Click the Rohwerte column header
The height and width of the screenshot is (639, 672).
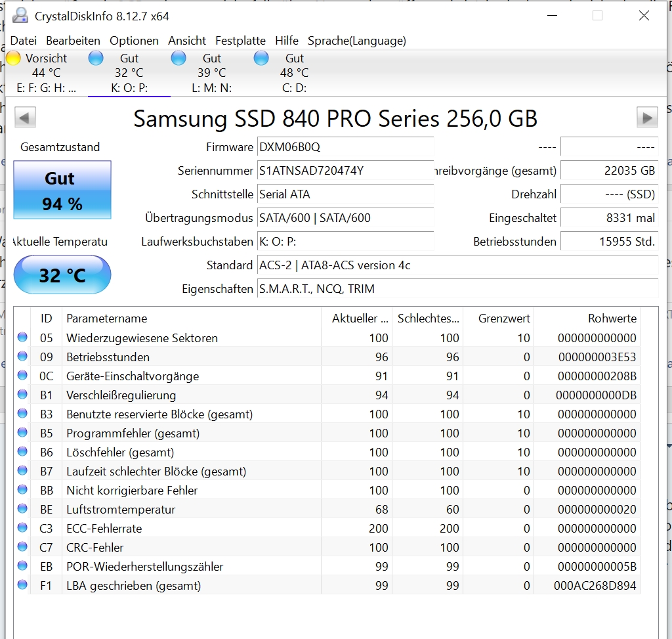587,319
